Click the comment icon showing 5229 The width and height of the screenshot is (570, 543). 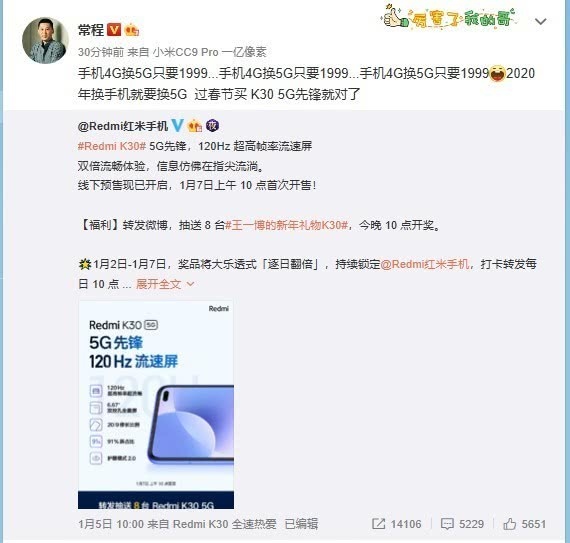447,524
